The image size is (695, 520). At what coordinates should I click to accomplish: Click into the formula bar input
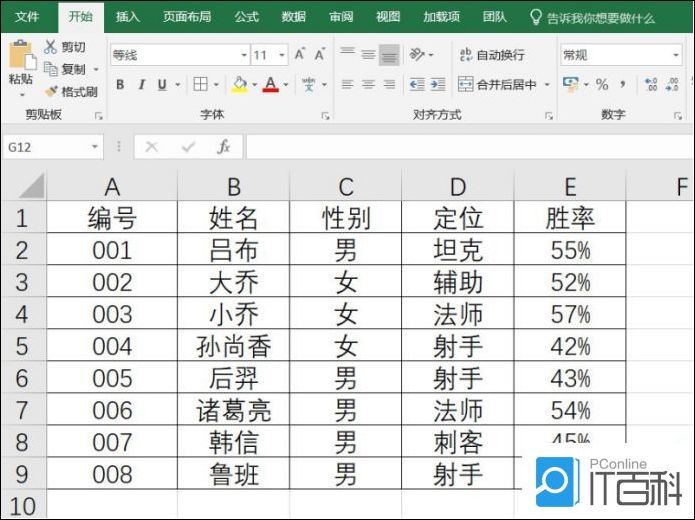click(x=470, y=147)
